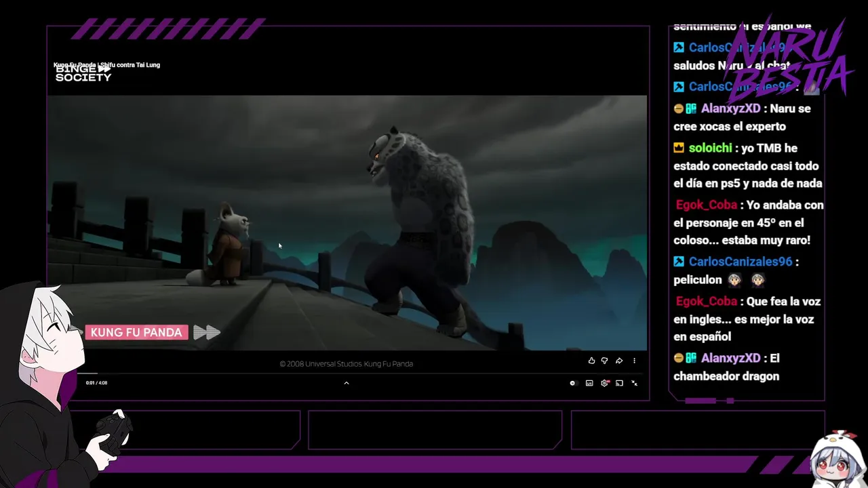Click the KUNG FU PANDA pink label
Screen dimensions: 868x488
pos(136,332)
